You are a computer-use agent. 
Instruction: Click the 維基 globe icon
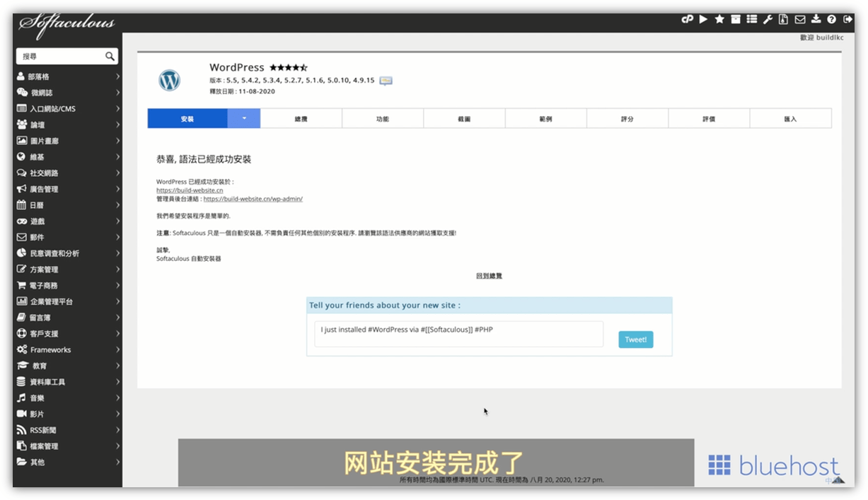(21, 157)
